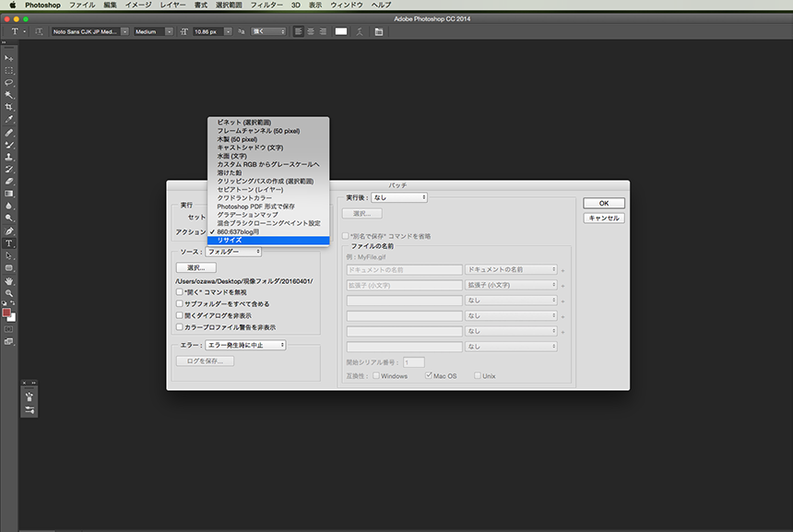Screen dimensions: 793x532
Task: Open the Apple menu
Action: point(13,5)
